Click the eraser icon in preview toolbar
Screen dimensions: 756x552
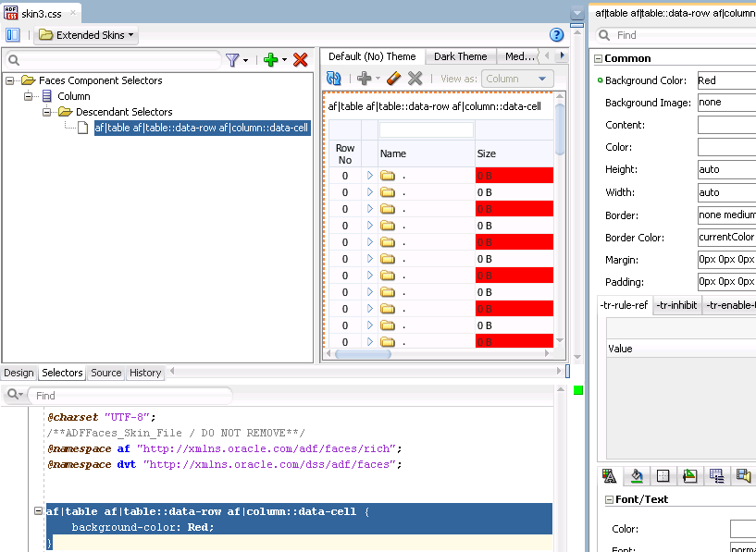[394, 78]
